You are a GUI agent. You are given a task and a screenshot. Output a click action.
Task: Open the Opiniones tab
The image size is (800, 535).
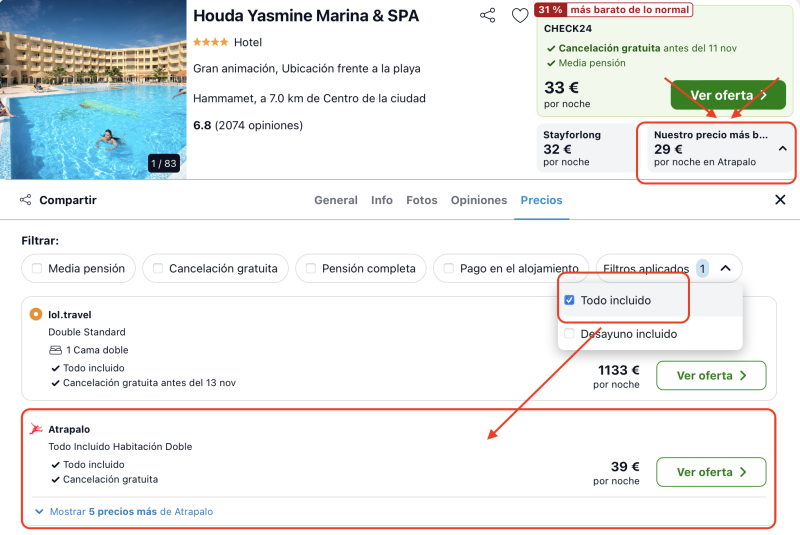tap(479, 200)
